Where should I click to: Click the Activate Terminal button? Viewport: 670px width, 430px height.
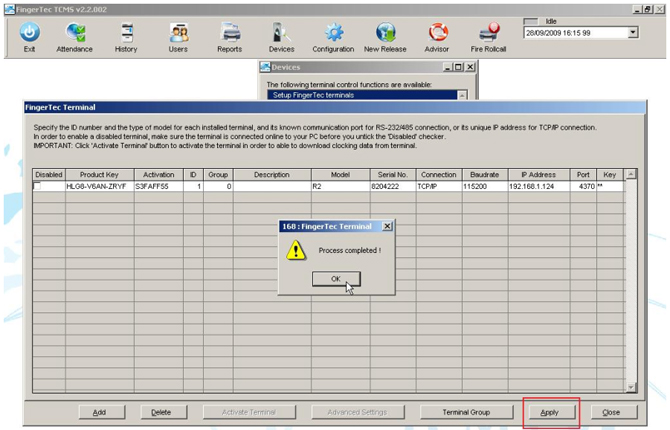click(249, 412)
